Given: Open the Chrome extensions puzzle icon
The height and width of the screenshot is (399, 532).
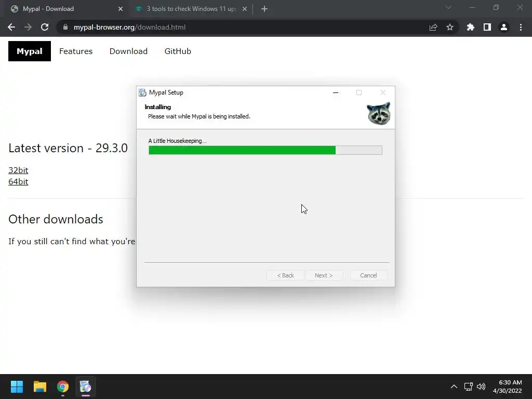Looking at the screenshot, I should [x=471, y=27].
